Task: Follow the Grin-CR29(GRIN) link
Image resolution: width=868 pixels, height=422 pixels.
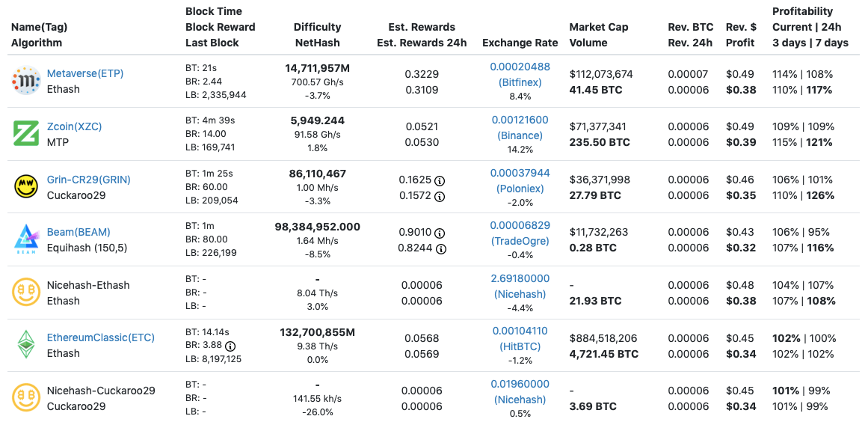Action: pos(88,180)
